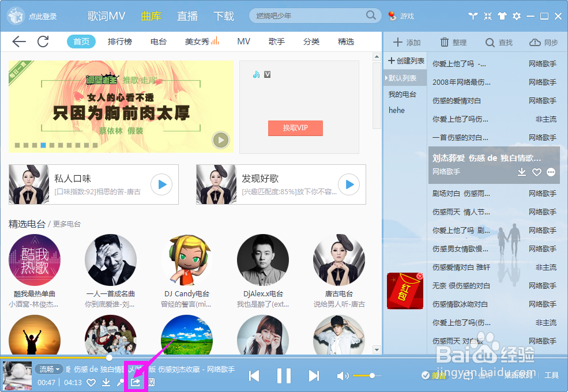Open settings gear icon
The height and width of the screenshot is (392, 568).
(517, 16)
